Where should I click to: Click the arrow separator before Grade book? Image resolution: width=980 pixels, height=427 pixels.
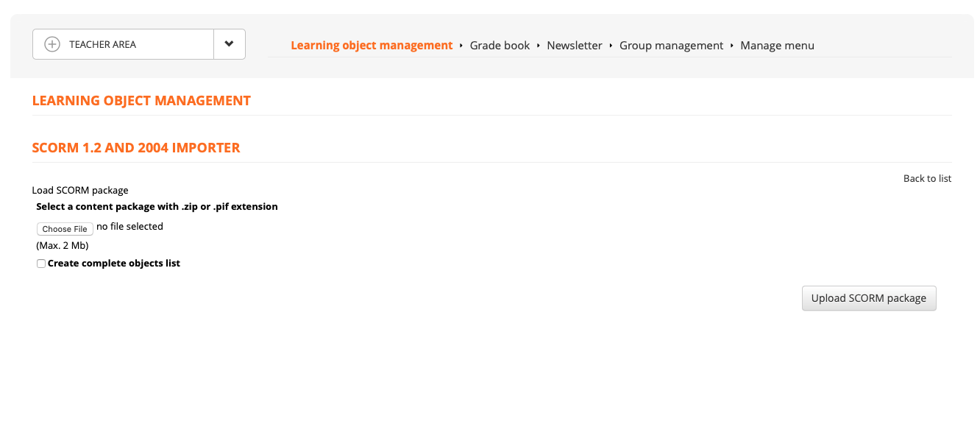(461, 46)
